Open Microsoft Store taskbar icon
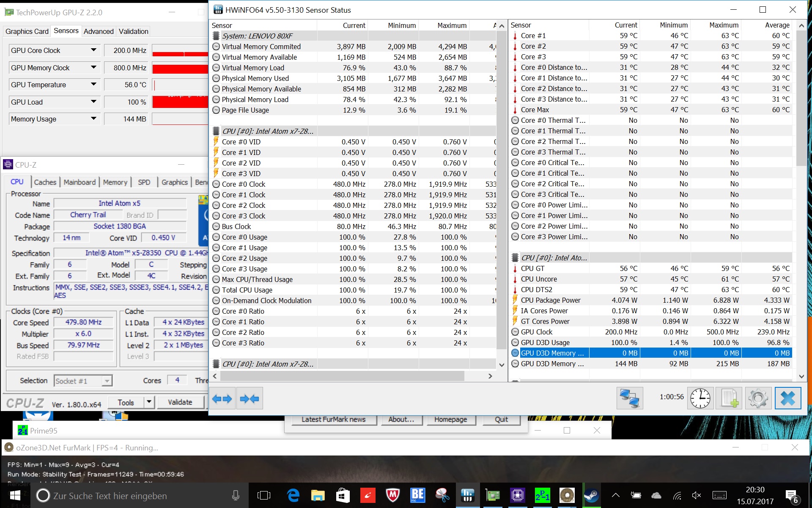 pyautogui.click(x=343, y=495)
